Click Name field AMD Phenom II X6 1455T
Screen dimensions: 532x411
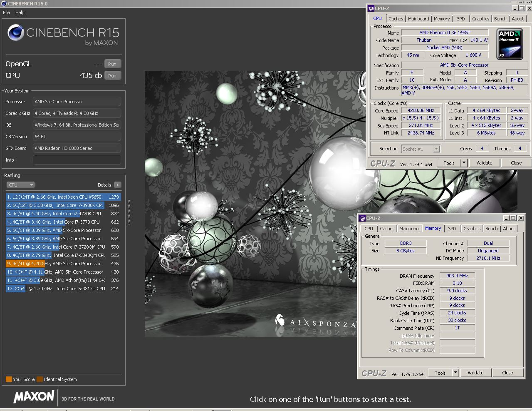point(445,32)
